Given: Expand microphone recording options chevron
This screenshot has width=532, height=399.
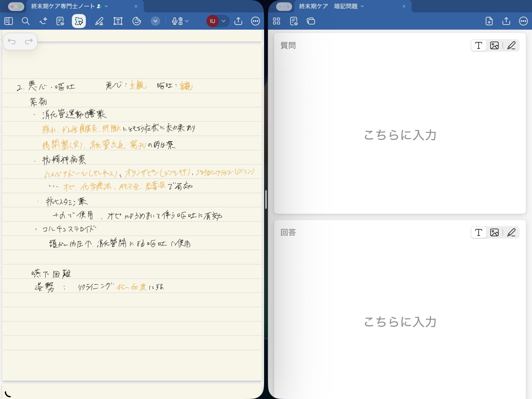Looking at the screenshot, I should pyautogui.click(x=187, y=21).
